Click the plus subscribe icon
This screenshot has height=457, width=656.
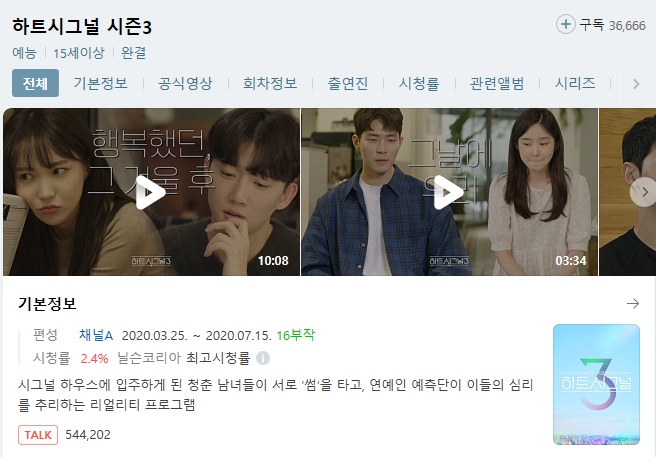click(x=565, y=24)
